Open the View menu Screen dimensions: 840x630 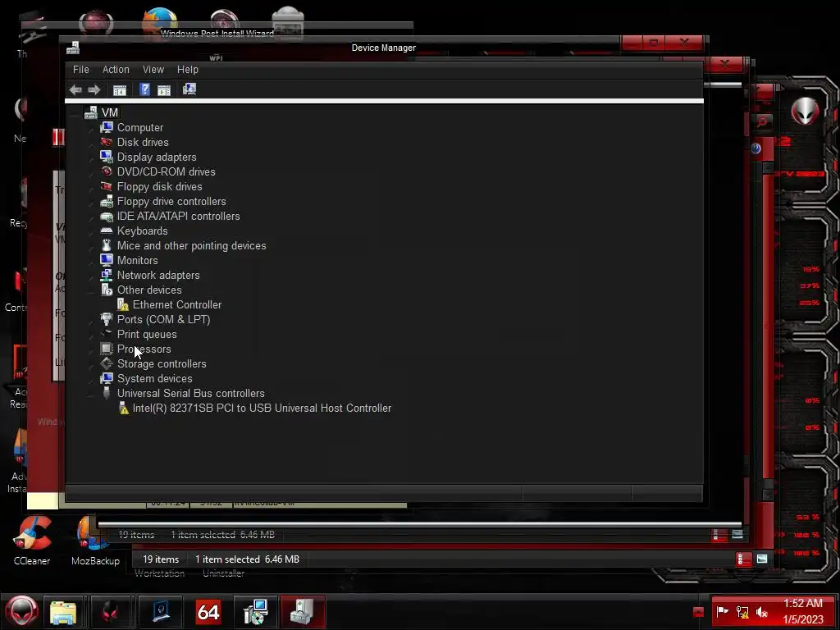(153, 70)
